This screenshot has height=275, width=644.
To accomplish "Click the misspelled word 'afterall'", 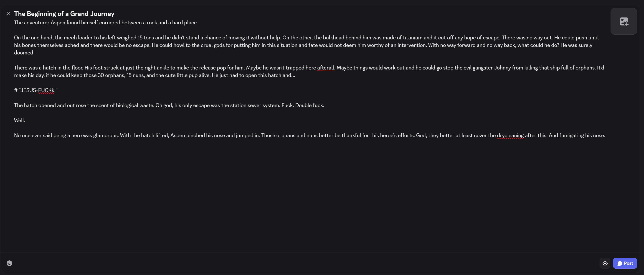I will (x=325, y=68).
